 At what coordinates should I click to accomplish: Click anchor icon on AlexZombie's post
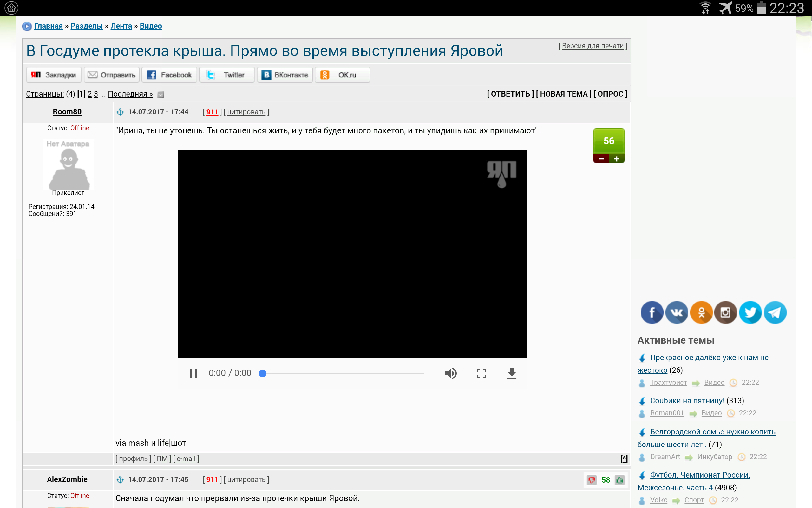pos(120,479)
